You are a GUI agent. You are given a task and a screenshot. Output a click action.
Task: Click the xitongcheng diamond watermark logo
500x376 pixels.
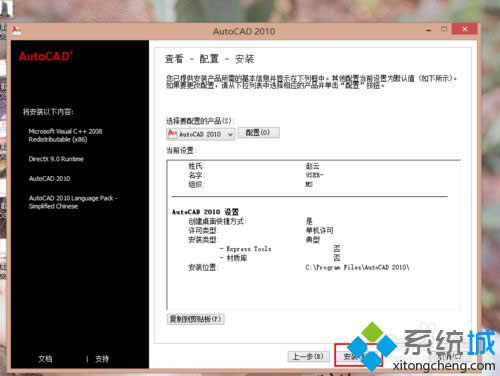[372, 347]
